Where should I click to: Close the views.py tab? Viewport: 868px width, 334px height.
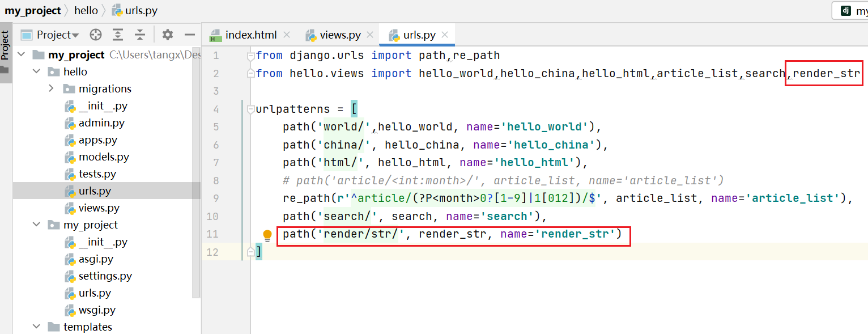point(370,35)
